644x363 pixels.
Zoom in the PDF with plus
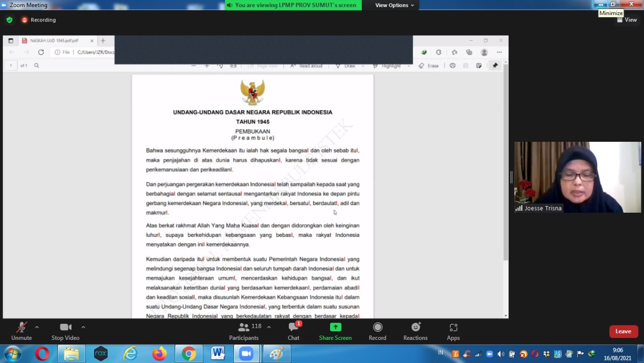(206, 66)
